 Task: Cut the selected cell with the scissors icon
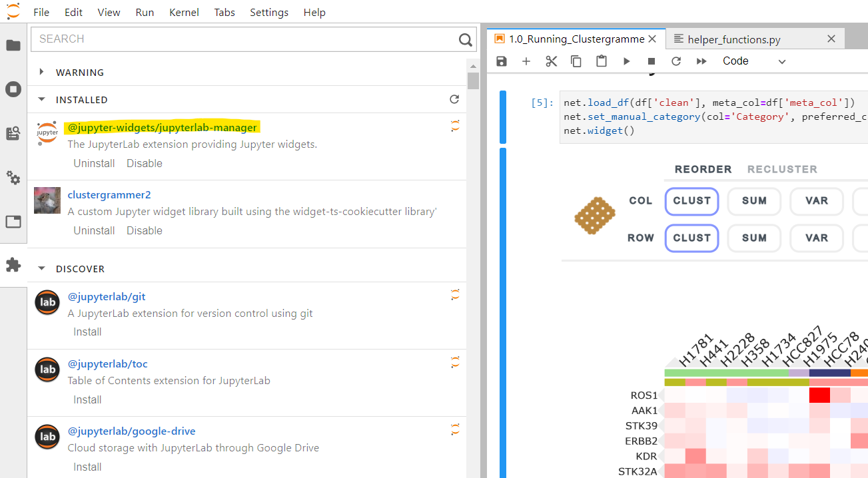click(x=551, y=61)
